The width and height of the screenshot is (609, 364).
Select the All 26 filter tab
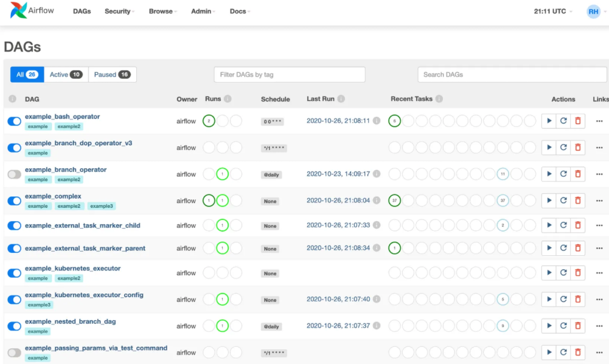click(x=27, y=75)
